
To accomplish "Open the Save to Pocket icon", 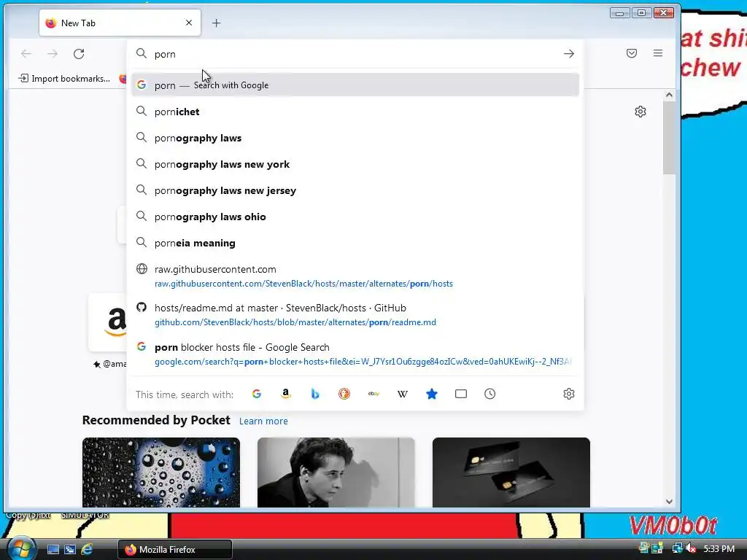I will (x=632, y=53).
